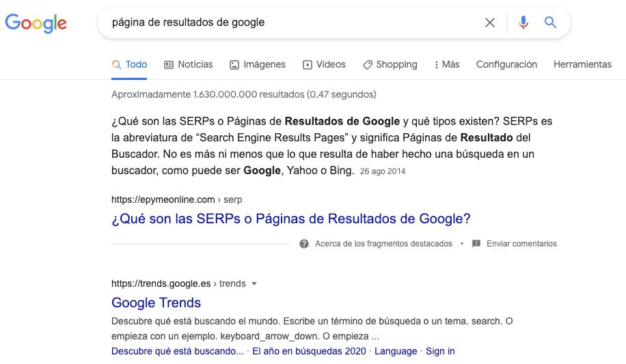
Task: Select the Todo tab
Action: click(129, 65)
